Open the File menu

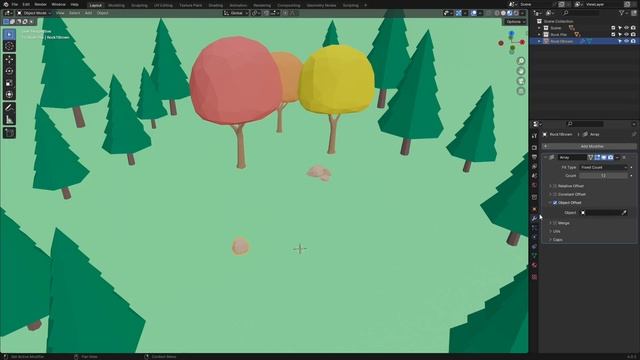[15, 4]
